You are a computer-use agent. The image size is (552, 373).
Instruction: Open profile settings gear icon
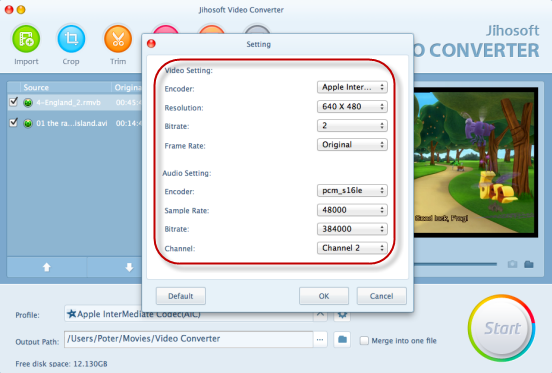[x=342, y=315]
